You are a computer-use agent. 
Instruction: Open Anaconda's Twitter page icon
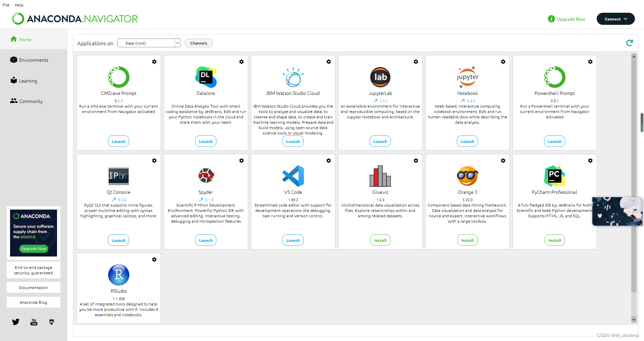click(16, 322)
